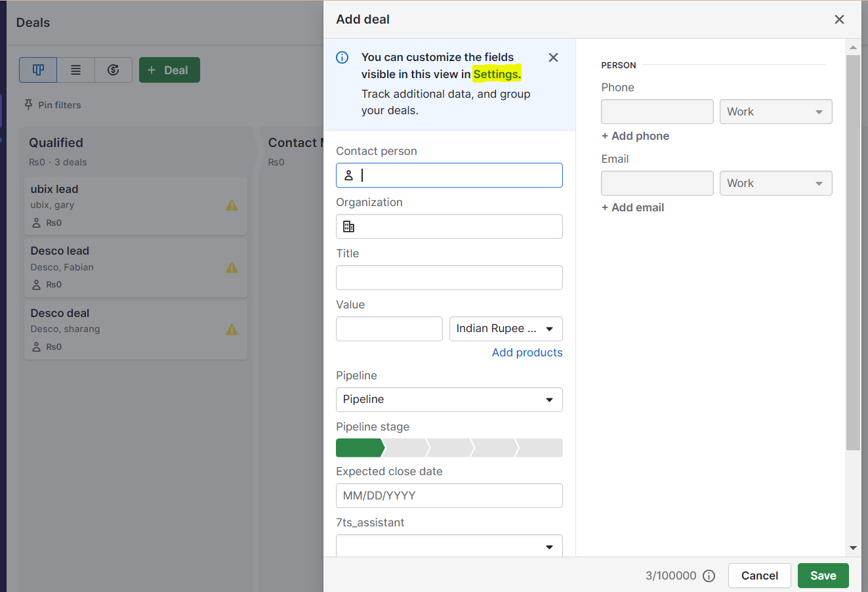Click the Add products link

click(527, 352)
